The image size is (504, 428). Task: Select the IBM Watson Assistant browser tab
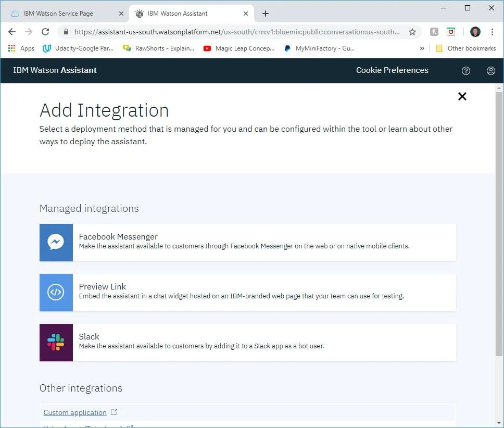192,14
